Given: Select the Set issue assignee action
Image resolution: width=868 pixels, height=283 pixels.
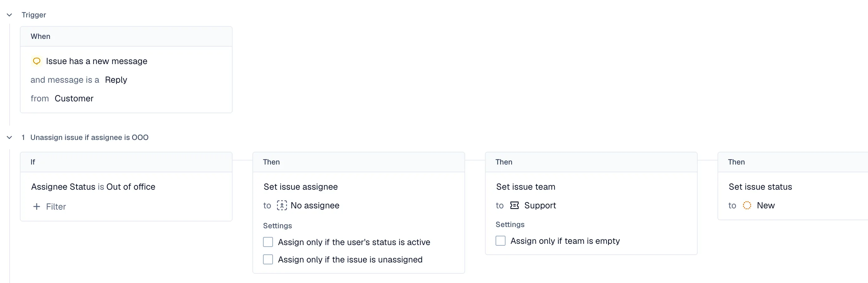Looking at the screenshot, I should pyautogui.click(x=301, y=187).
